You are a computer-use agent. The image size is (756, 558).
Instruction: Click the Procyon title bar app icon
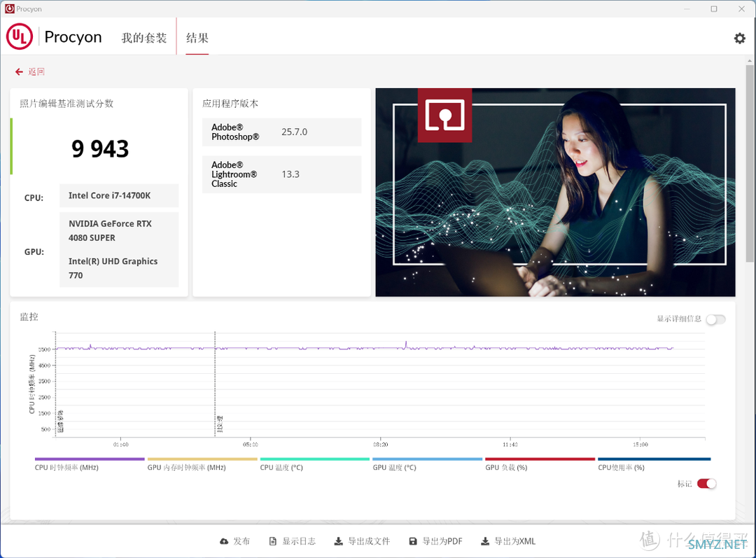(10, 8)
